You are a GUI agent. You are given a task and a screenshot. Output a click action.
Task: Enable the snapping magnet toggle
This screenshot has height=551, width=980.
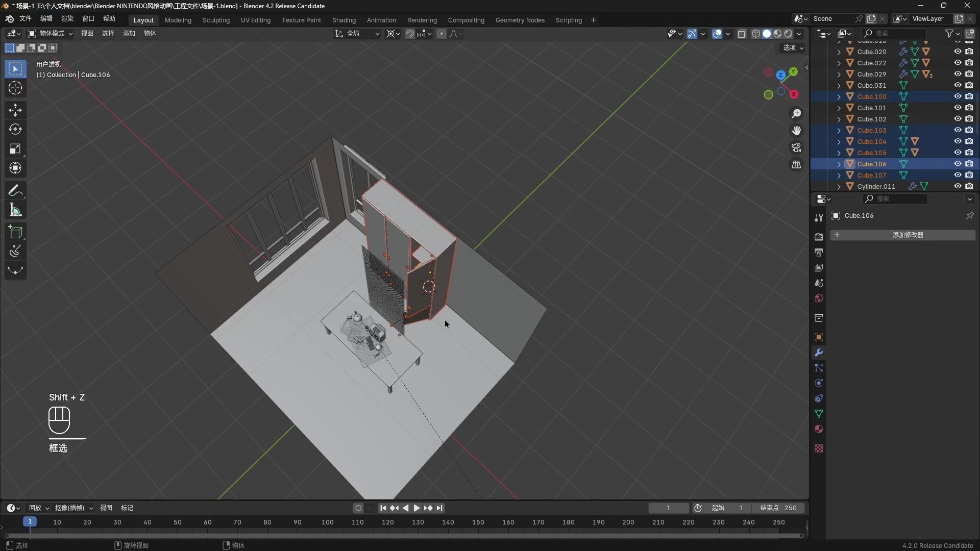click(x=410, y=34)
